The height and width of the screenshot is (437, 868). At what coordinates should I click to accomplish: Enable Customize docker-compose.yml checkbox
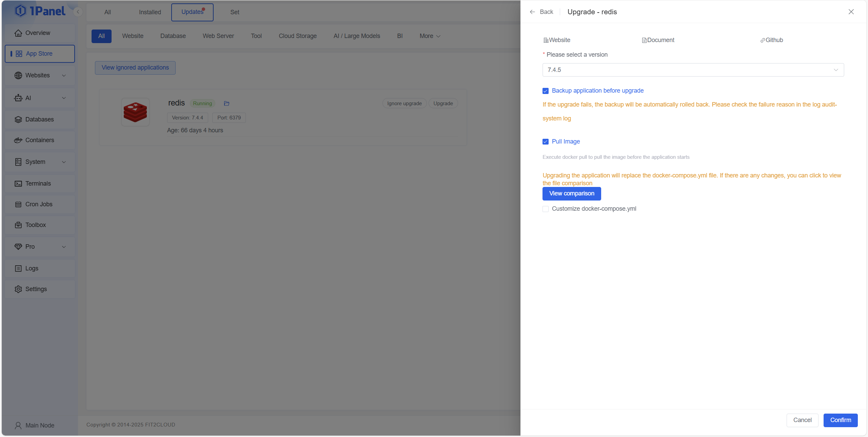click(x=546, y=209)
